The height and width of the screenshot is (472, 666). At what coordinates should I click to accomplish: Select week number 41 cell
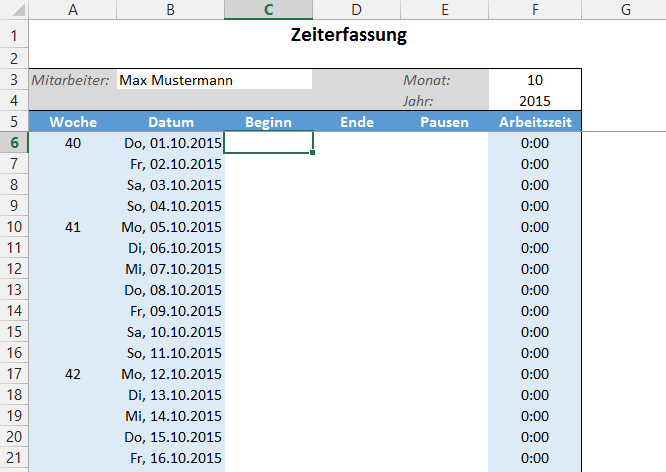[73, 227]
